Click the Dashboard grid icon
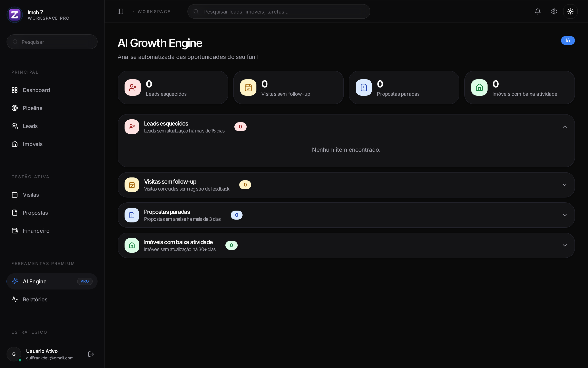 (14, 90)
